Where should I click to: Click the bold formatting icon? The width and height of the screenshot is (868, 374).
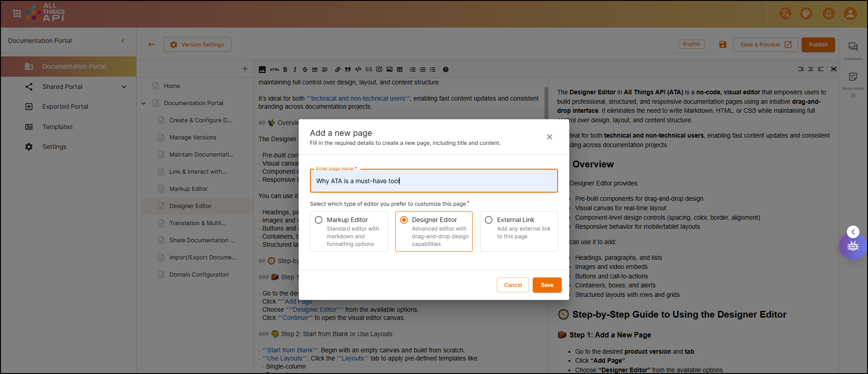285,69
